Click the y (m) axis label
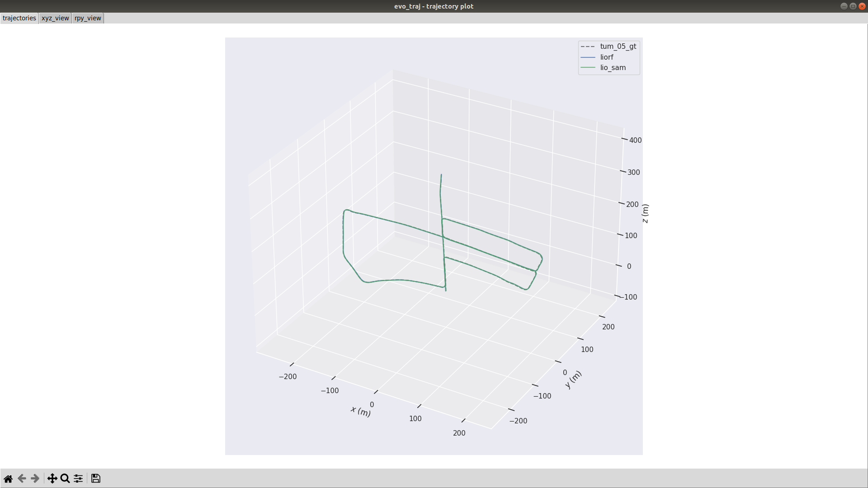The image size is (868, 488). (x=573, y=379)
